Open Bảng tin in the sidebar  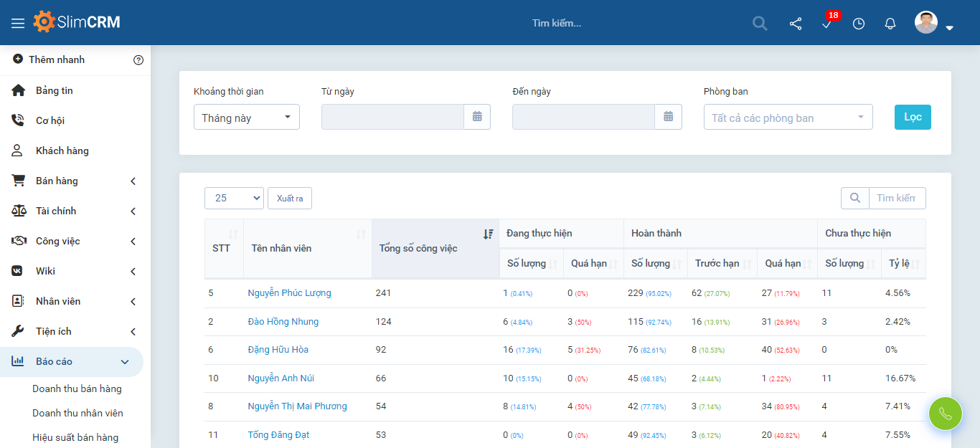tap(55, 90)
